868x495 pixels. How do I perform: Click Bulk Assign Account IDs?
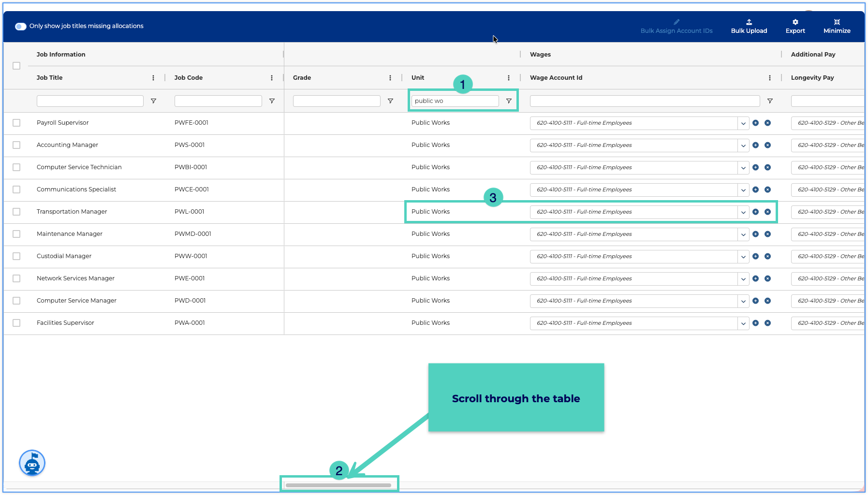click(x=676, y=27)
